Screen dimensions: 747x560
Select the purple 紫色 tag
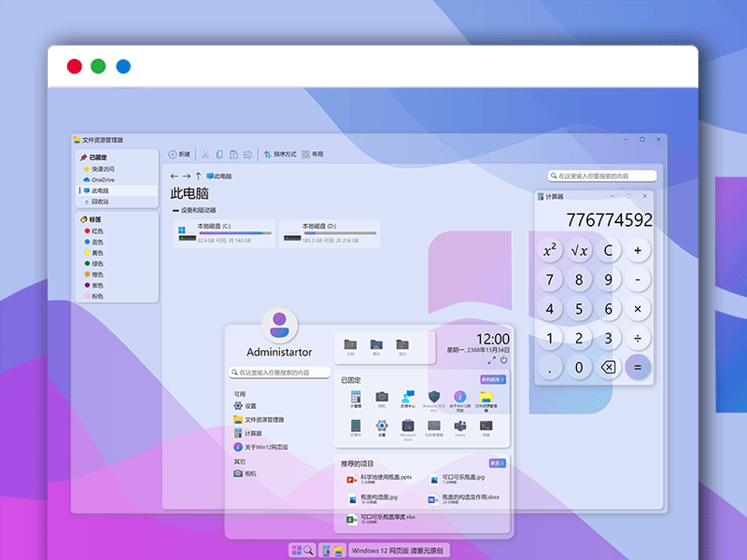pos(94,286)
